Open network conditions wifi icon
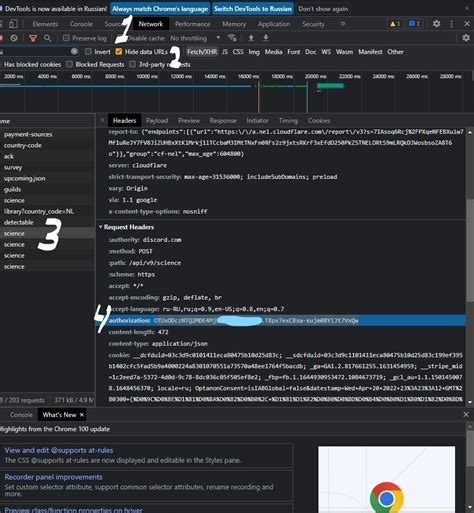The width and height of the screenshot is (474, 513). tap(232, 38)
